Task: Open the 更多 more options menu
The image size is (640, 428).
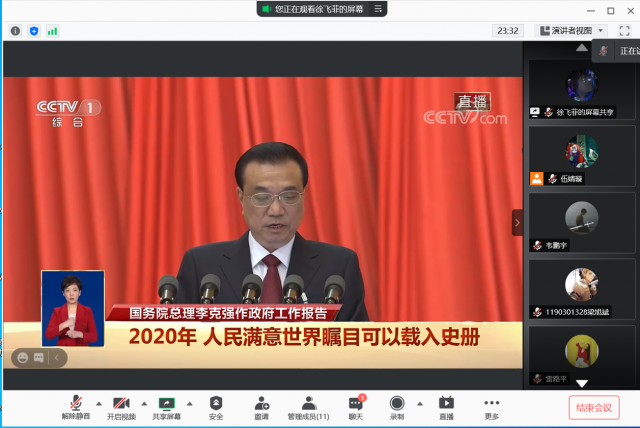Action: [x=491, y=406]
